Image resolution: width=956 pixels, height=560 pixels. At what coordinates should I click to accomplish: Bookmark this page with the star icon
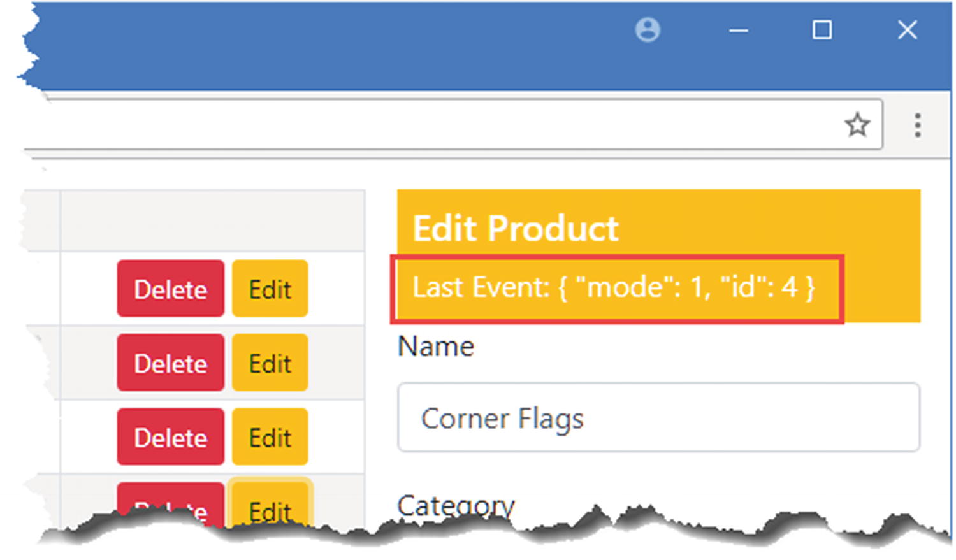(x=857, y=125)
